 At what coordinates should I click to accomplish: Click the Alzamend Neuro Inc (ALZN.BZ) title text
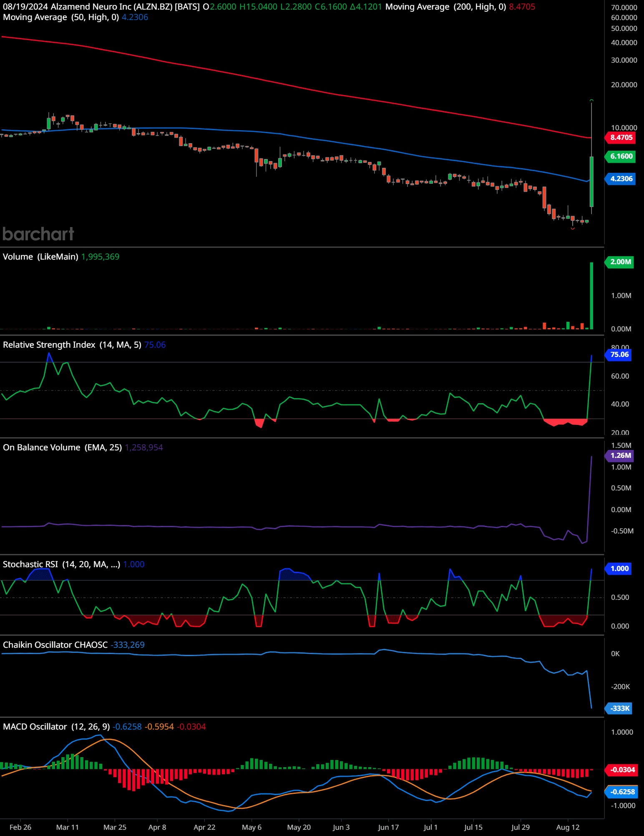pyautogui.click(x=111, y=7)
